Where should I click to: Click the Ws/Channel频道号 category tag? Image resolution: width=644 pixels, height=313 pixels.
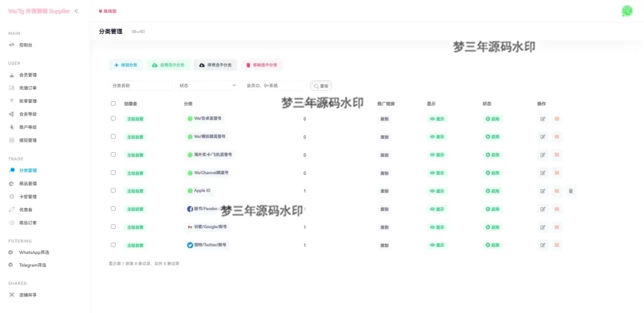pos(206,173)
